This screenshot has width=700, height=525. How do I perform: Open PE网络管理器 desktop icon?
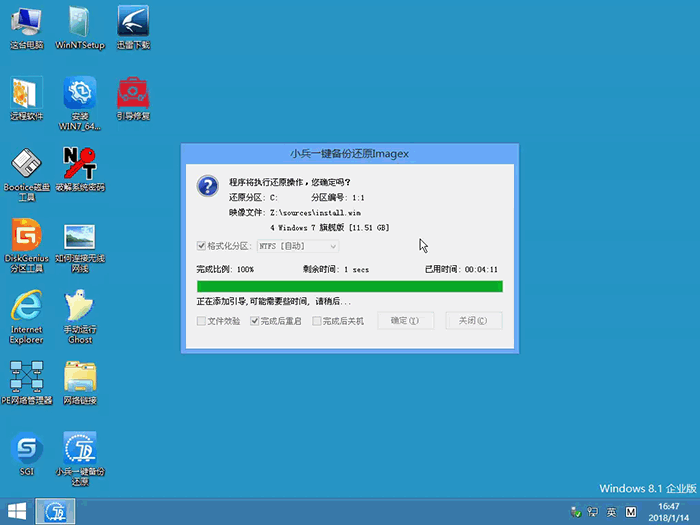coord(26,378)
